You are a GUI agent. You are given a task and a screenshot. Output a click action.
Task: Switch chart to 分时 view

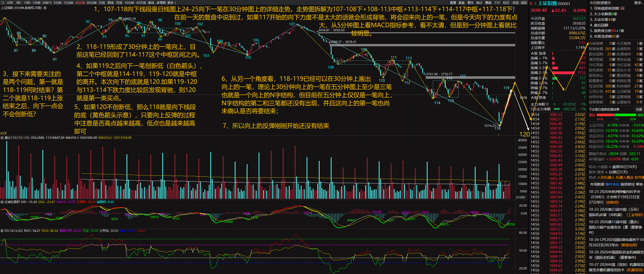pos(10,3)
